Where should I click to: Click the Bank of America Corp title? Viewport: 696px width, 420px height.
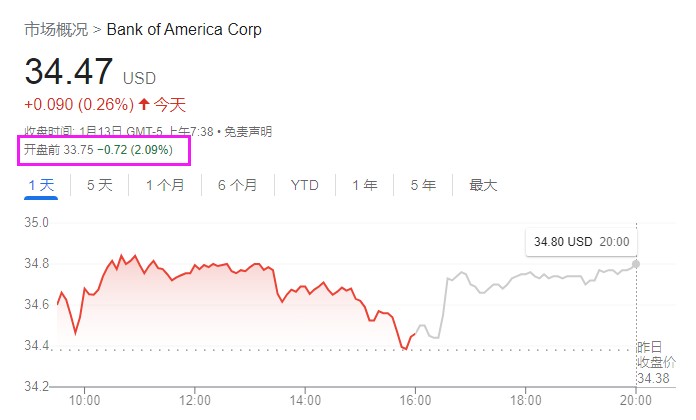click(x=184, y=30)
